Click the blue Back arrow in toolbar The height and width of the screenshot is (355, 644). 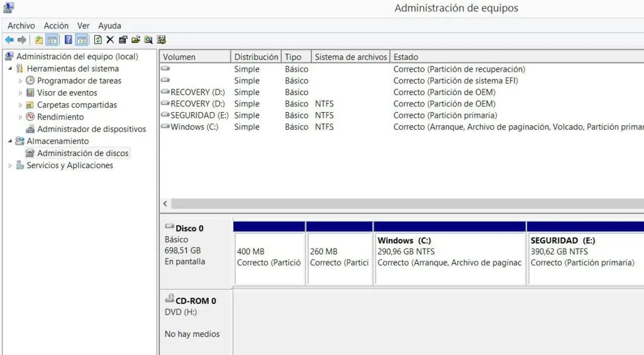click(x=9, y=40)
